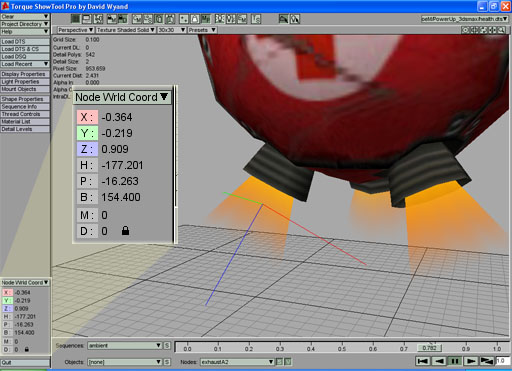This screenshot has width=512, height=371.
Task: Open the Texture Shaded Solid render mode dropdown
Action: pos(126,30)
